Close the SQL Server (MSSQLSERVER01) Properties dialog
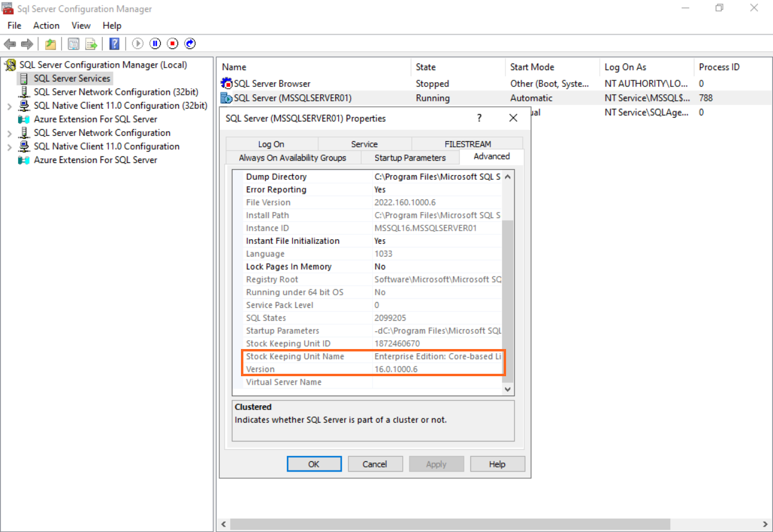Viewport: 773px width, 532px height. click(x=513, y=118)
